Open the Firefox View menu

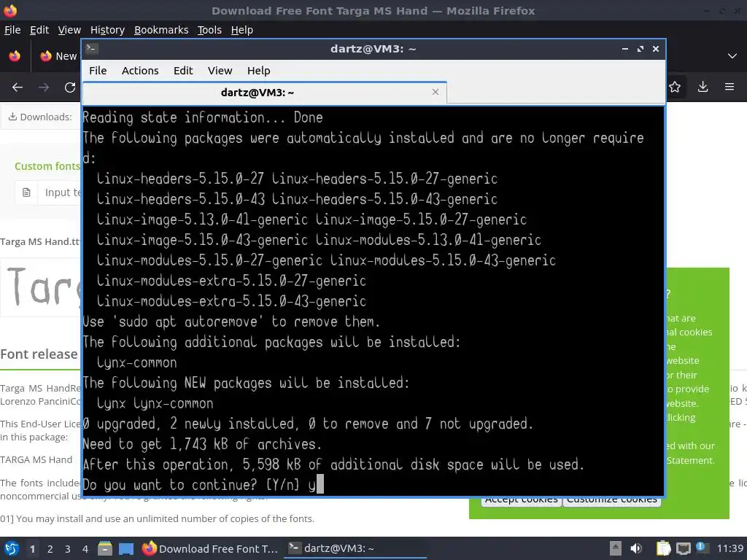[69, 30]
